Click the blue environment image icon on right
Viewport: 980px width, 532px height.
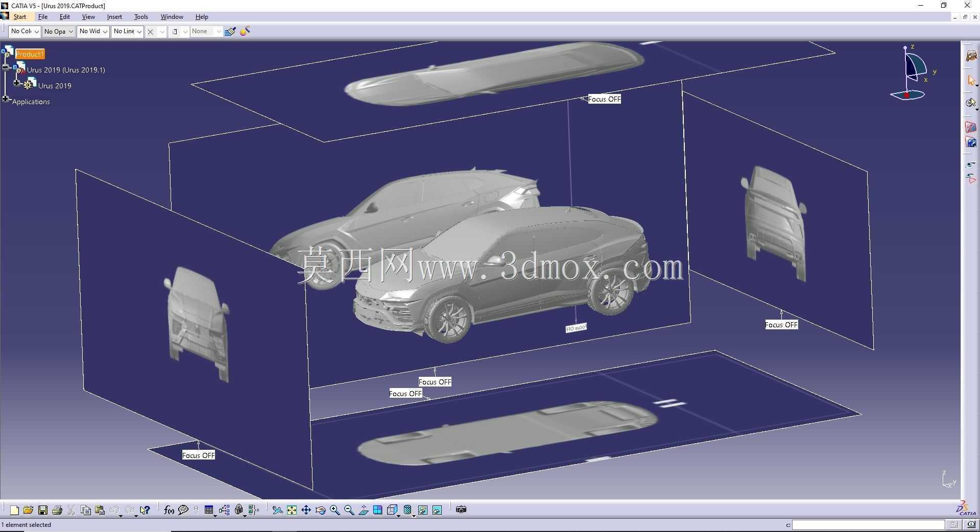click(x=971, y=142)
